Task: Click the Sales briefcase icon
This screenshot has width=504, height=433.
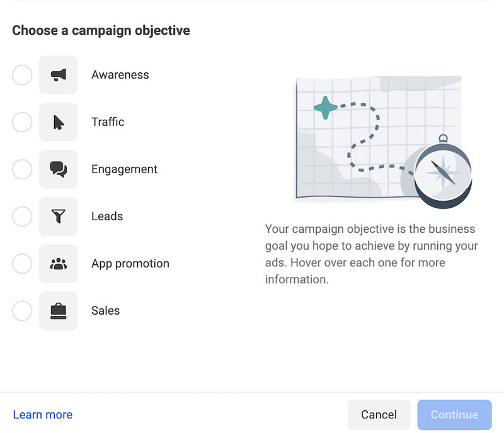Action: point(58,311)
